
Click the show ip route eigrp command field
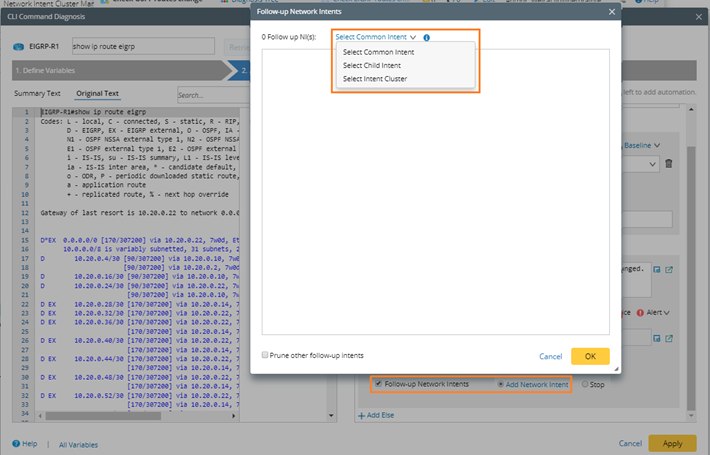(143, 46)
